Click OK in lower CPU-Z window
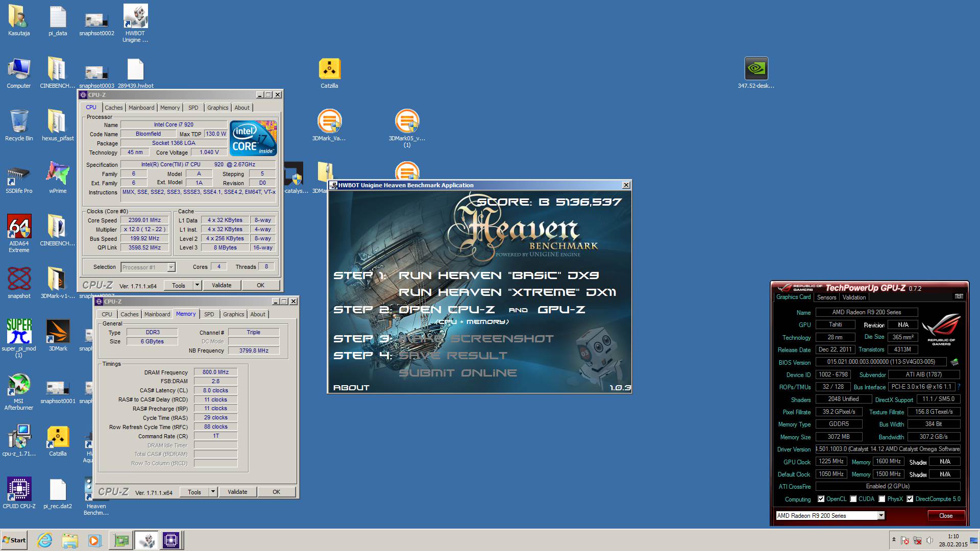The height and width of the screenshot is (551, 980). coord(276,492)
